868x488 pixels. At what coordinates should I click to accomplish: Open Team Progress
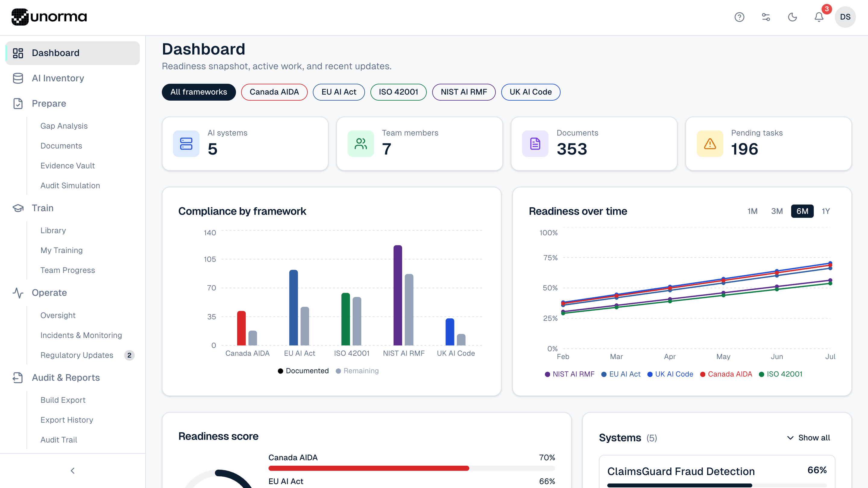[x=68, y=270]
